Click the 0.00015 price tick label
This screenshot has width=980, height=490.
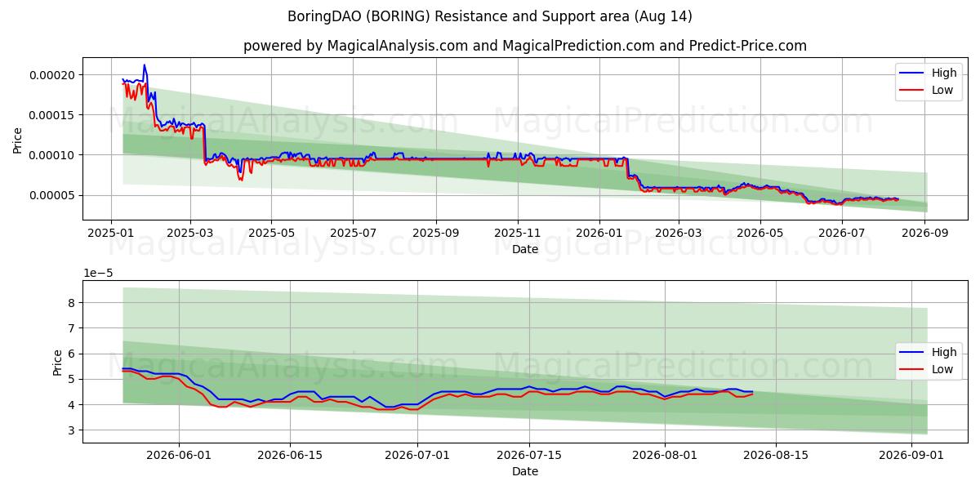pos(51,115)
